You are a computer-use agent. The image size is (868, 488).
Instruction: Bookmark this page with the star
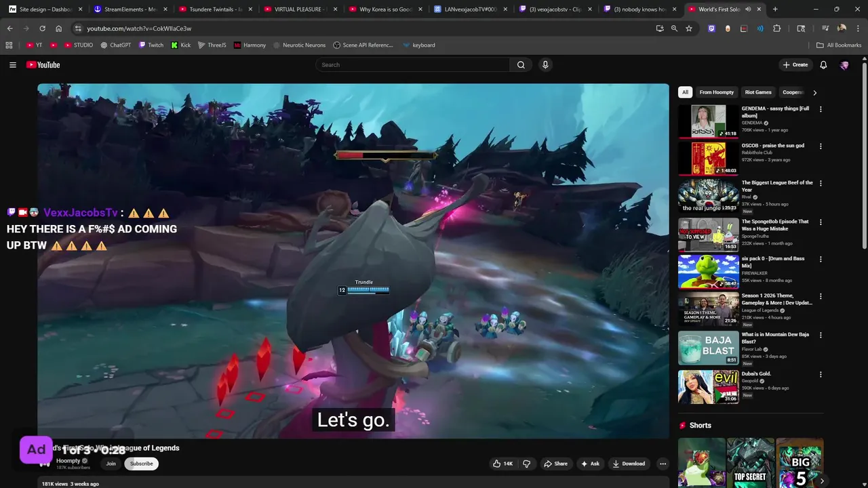click(689, 28)
